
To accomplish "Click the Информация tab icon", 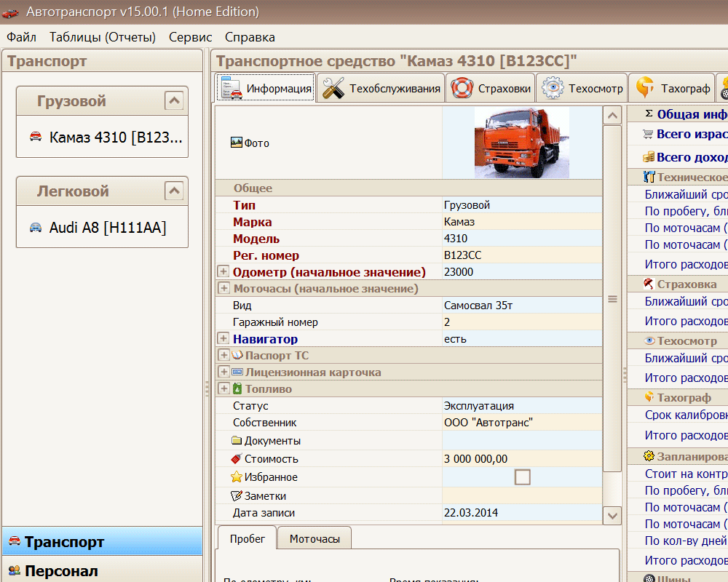I will pos(232,88).
